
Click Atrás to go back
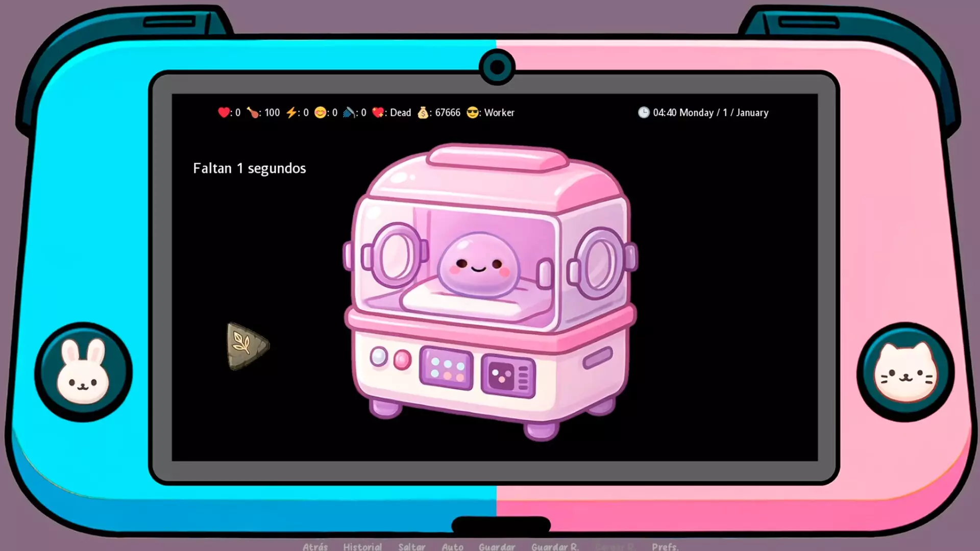pyautogui.click(x=315, y=546)
